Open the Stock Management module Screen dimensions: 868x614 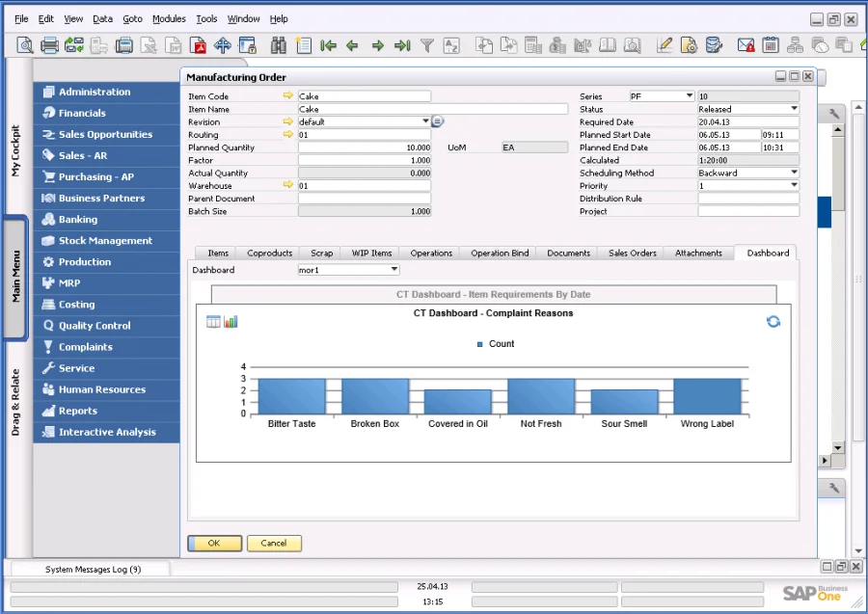point(106,241)
